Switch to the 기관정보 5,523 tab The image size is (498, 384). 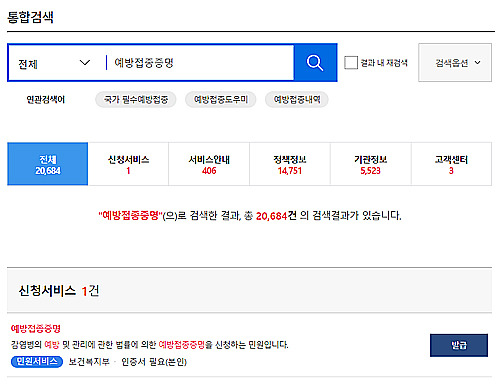click(x=371, y=164)
